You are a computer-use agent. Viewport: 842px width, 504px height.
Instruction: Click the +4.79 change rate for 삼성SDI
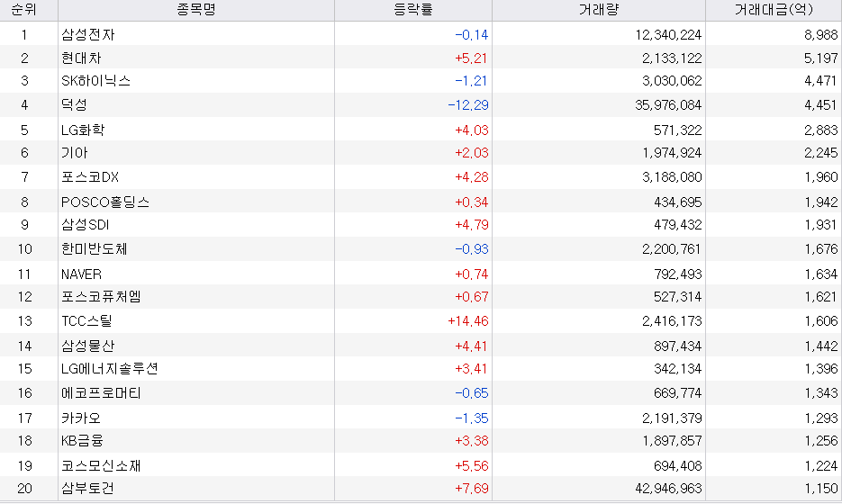pos(472,225)
